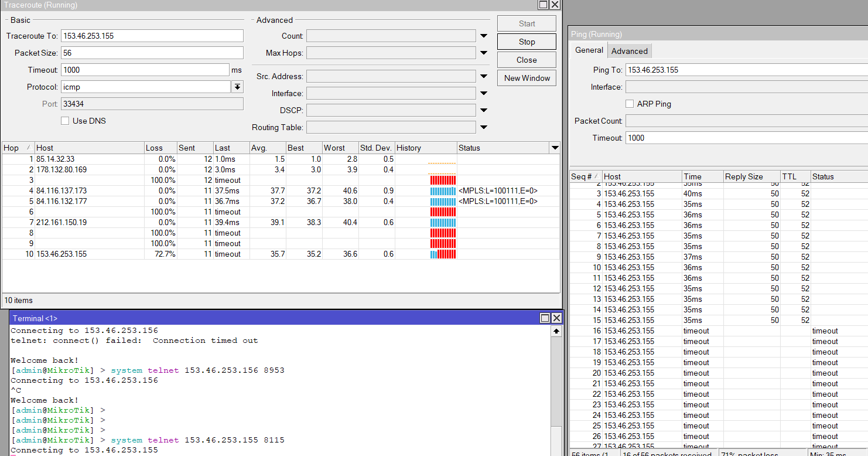Expand the Routing Table field arrow

484,127
